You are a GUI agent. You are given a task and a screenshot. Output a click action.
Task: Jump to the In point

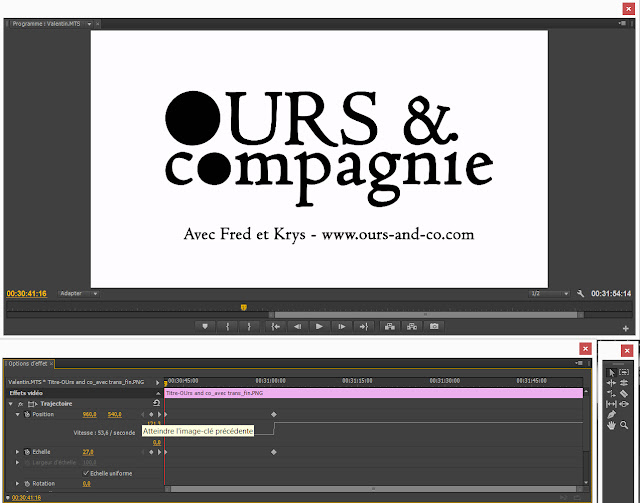(276, 326)
